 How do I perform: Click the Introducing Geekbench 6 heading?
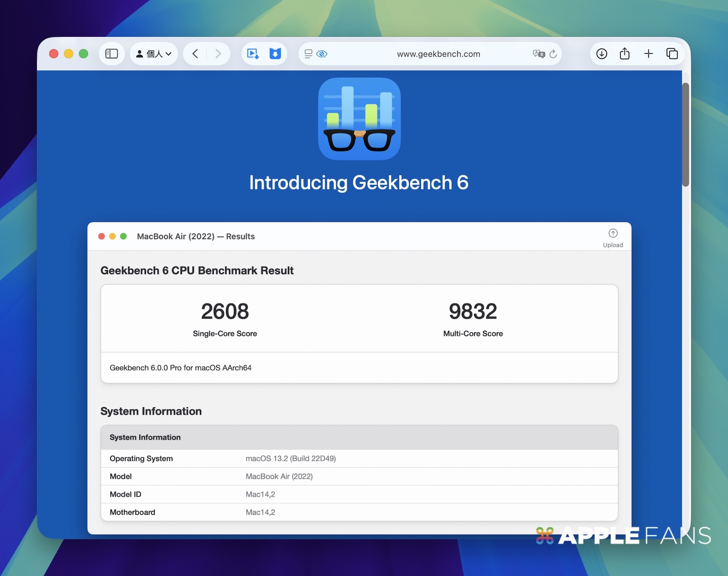(x=359, y=183)
